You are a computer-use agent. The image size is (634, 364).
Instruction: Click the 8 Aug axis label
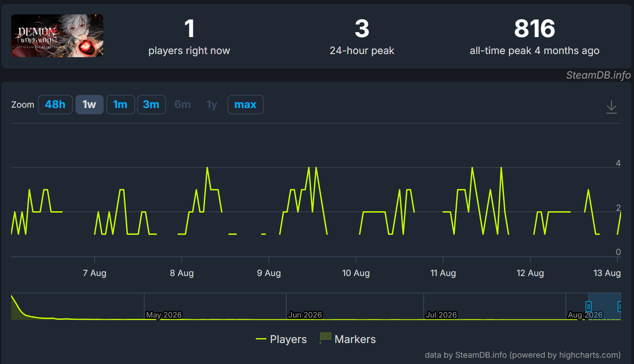click(182, 273)
